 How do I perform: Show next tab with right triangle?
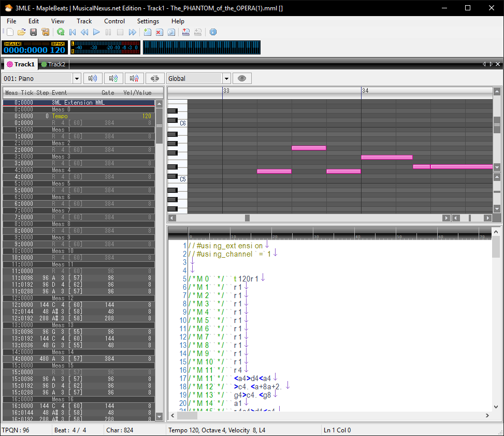pyautogui.click(x=491, y=64)
